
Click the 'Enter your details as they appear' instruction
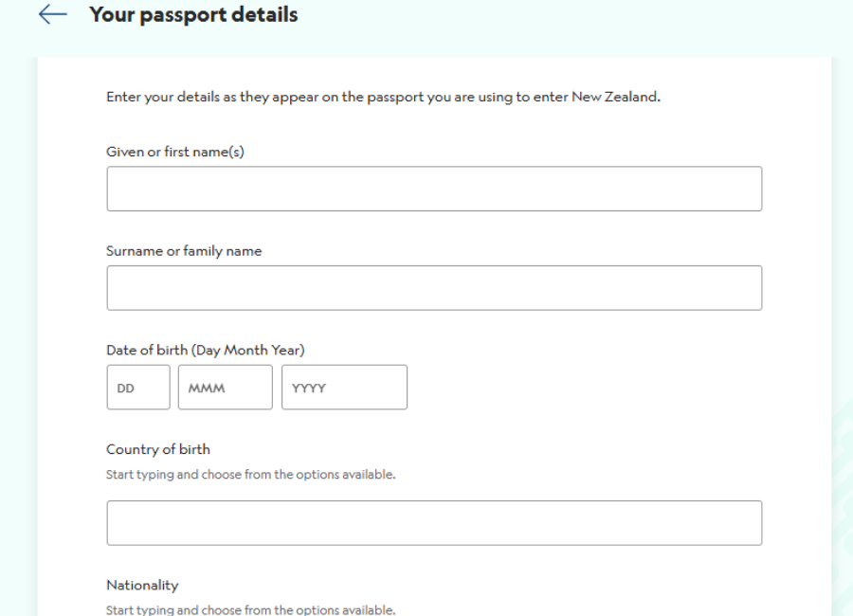(383, 97)
